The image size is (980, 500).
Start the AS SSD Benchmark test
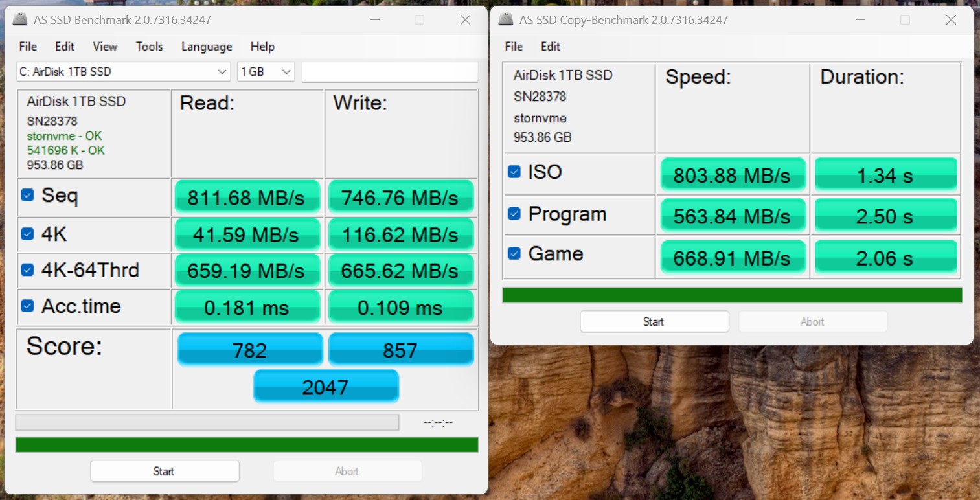click(165, 471)
